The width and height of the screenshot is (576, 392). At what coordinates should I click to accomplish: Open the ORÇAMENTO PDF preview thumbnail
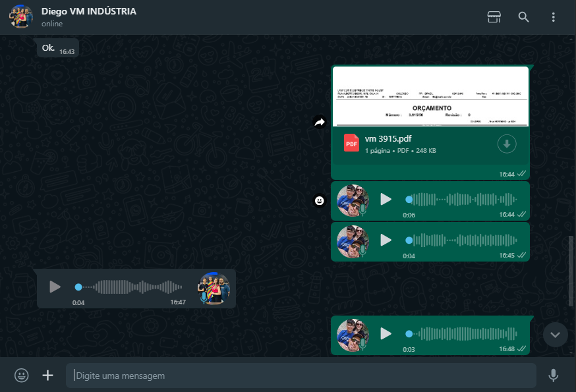430,96
